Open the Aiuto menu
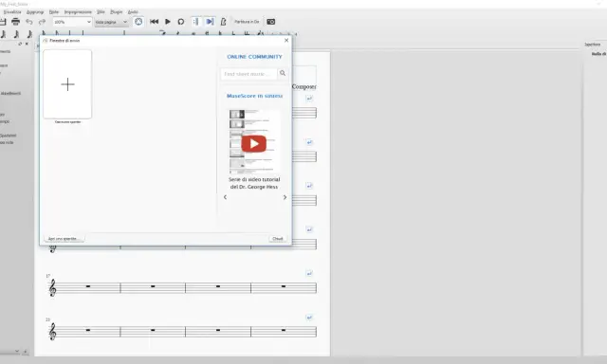Image resolution: width=607 pixels, height=364 pixels. tap(133, 12)
